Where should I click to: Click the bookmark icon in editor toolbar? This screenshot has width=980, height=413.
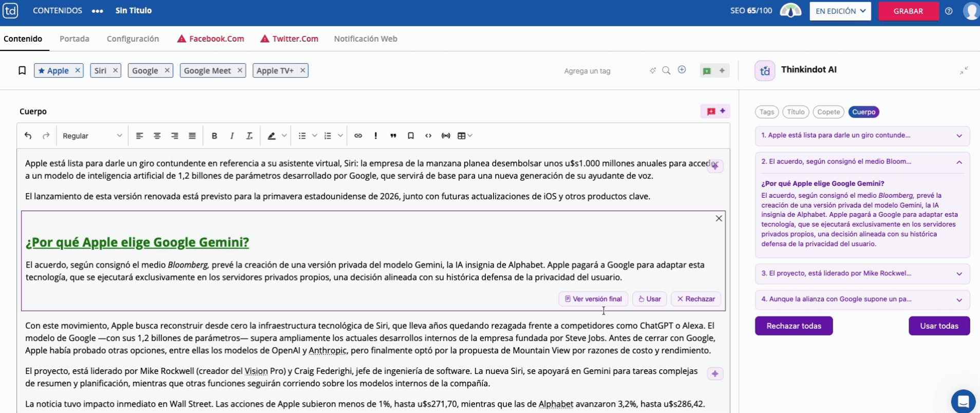[x=410, y=136]
